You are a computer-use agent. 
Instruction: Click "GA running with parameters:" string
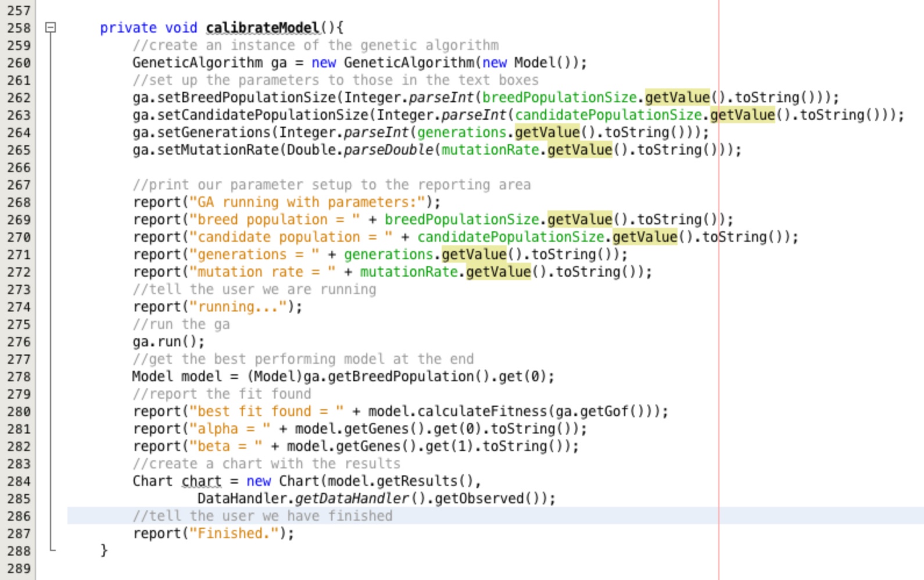pyautogui.click(x=307, y=202)
